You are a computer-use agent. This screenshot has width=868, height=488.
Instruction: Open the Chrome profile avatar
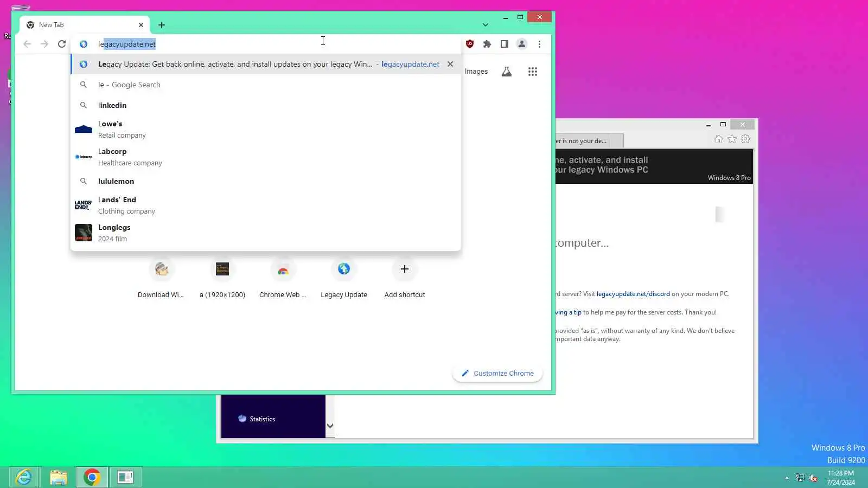coord(522,44)
